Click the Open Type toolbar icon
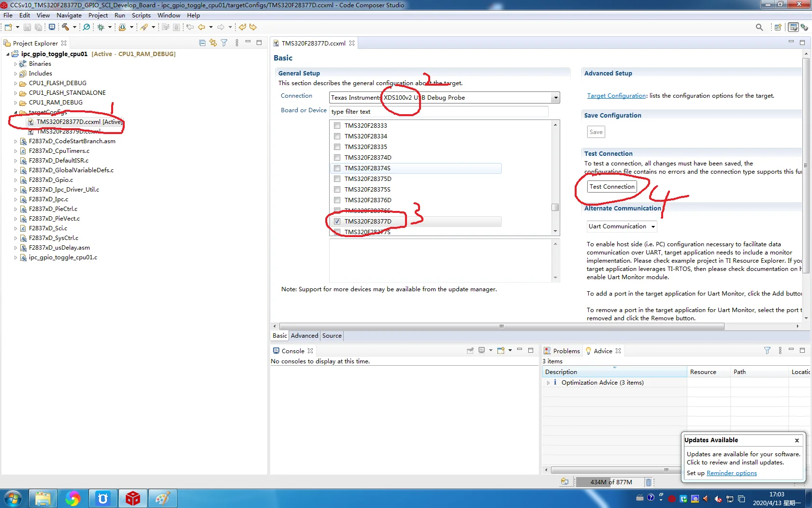 point(122,27)
